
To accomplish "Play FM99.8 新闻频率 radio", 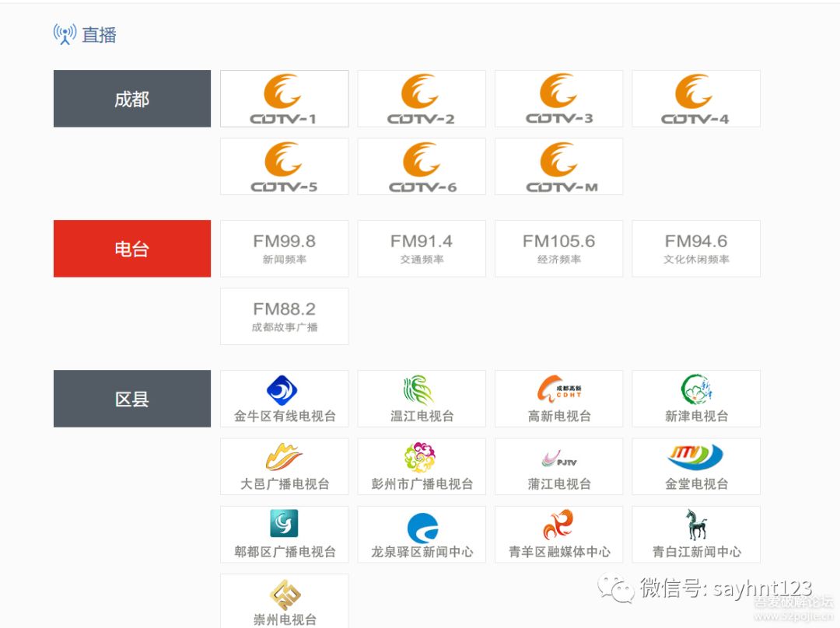I will [x=284, y=249].
